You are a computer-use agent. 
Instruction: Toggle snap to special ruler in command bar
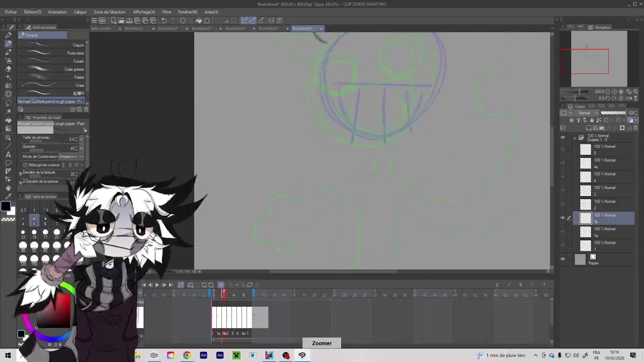coord(253,21)
